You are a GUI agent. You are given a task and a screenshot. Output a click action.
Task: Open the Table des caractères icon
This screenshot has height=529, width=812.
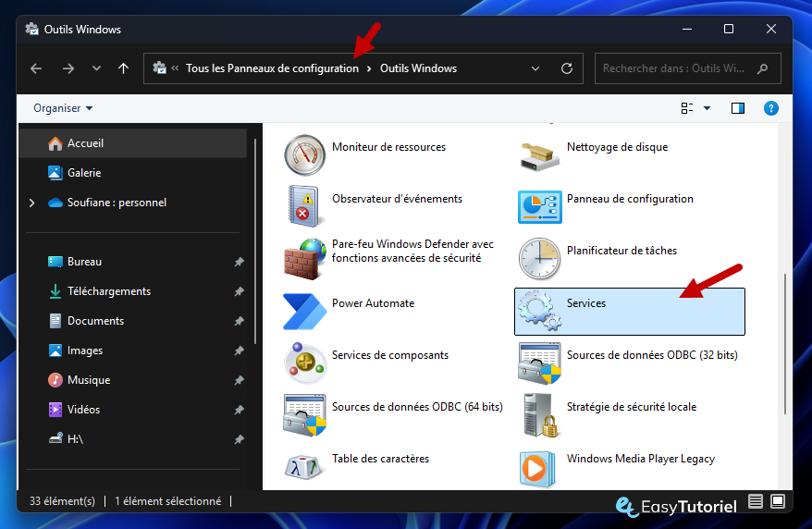[x=303, y=467]
